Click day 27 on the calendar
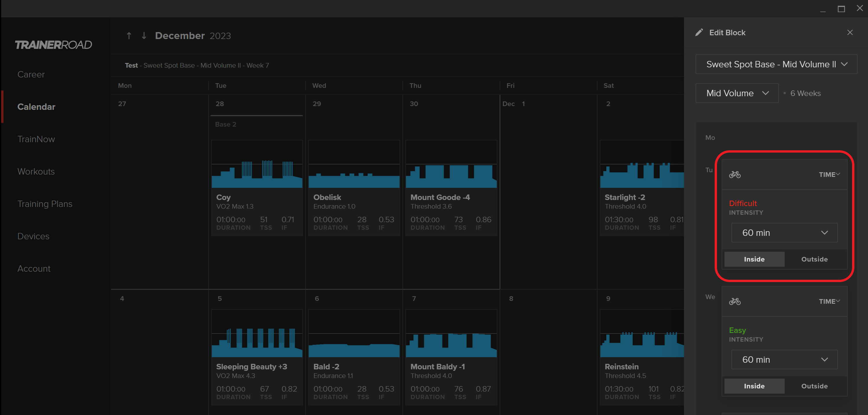The image size is (868, 415). click(x=122, y=104)
